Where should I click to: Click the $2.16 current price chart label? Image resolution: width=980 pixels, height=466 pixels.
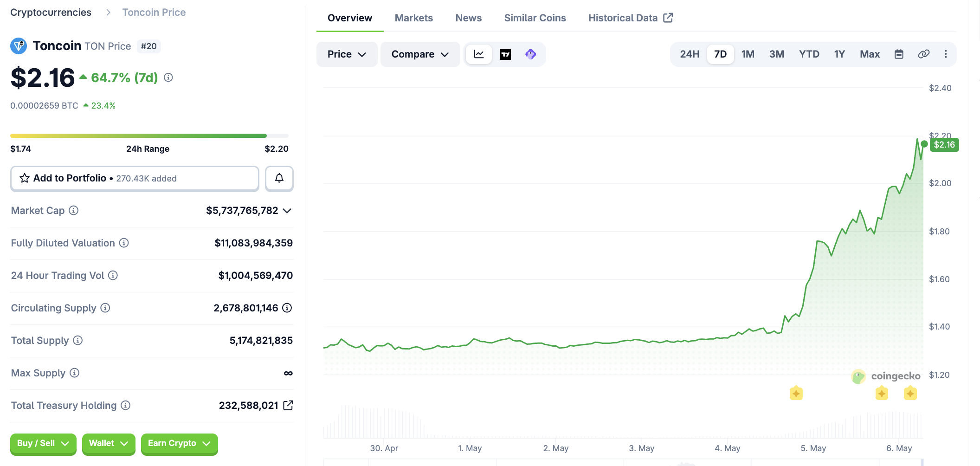[944, 145]
